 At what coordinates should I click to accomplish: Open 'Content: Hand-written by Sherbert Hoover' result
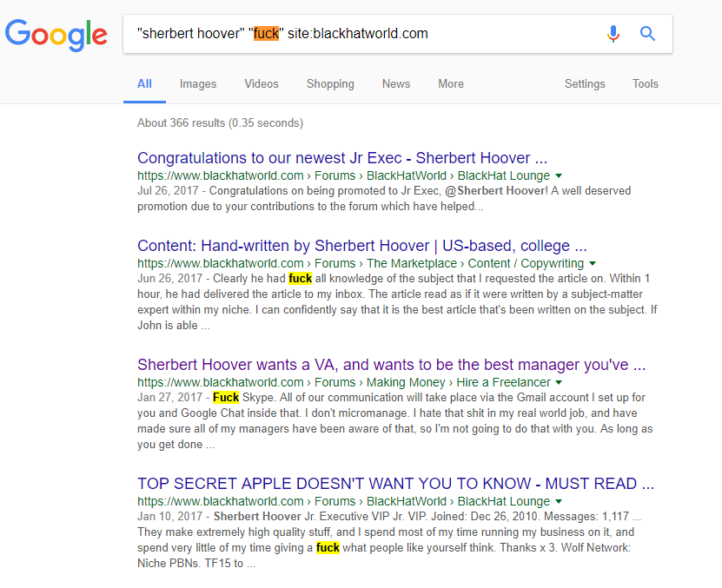pos(362,246)
